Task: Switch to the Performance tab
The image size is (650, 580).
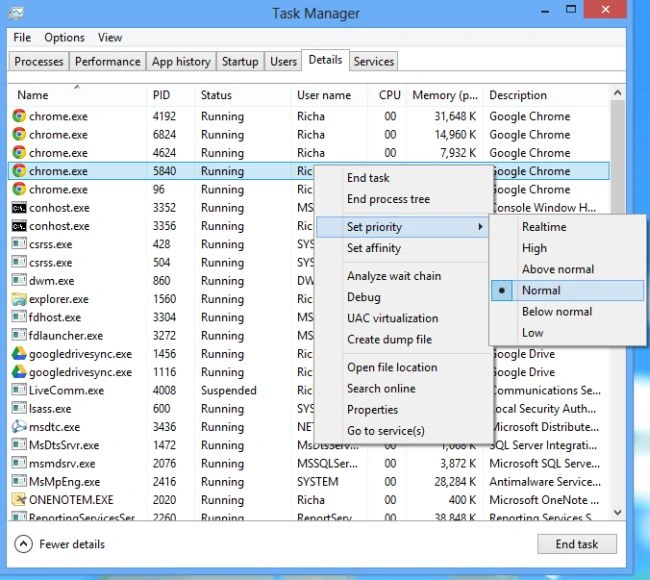Action: click(108, 61)
